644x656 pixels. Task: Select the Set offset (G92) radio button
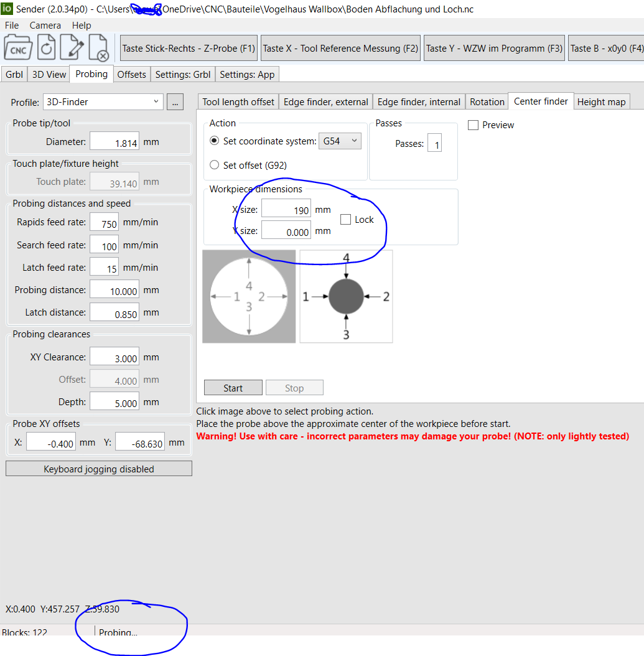215,165
